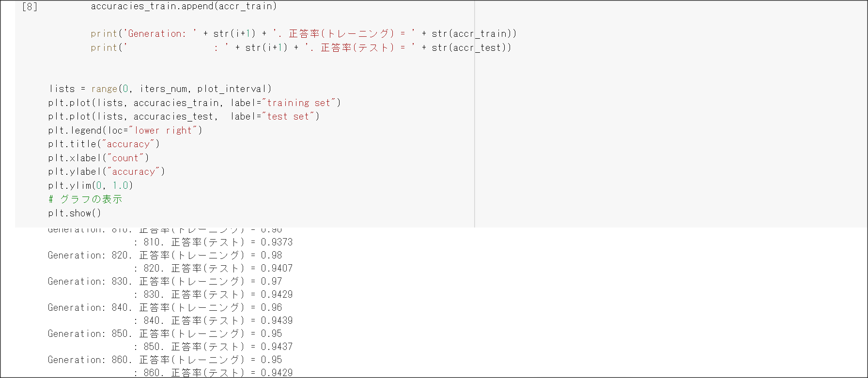Click output line Generation: 830 training 0.97
The image size is (868, 378).
165,281
